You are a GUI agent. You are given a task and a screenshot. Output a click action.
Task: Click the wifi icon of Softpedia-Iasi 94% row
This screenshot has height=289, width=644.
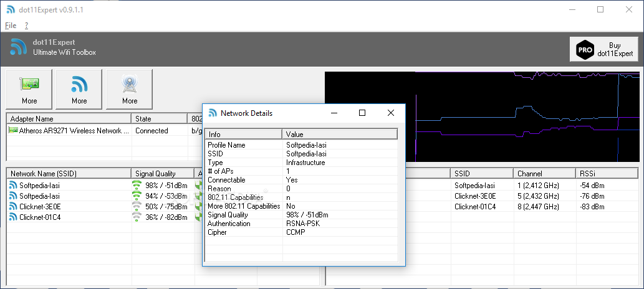14,196
